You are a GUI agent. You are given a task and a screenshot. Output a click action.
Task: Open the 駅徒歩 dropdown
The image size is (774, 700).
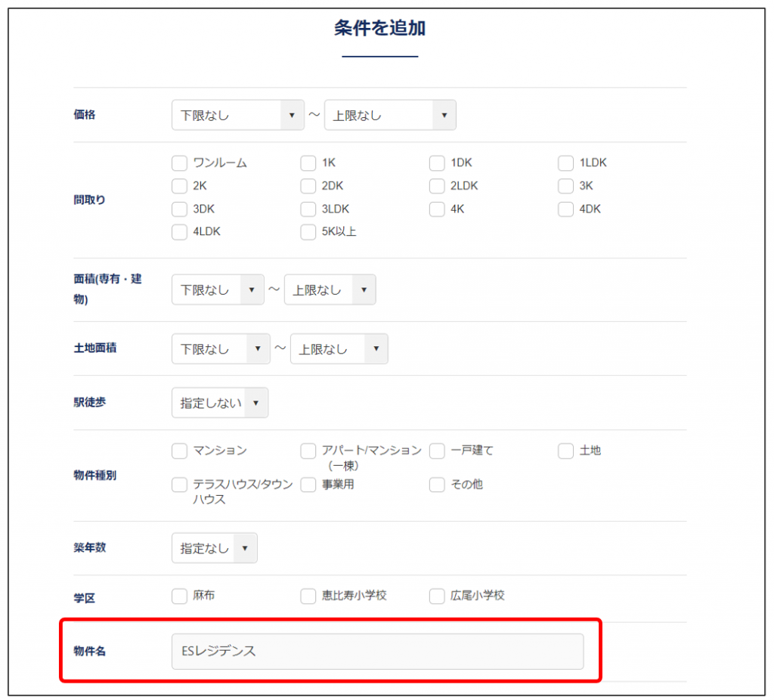pyautogui.click(x=219, y=404)
